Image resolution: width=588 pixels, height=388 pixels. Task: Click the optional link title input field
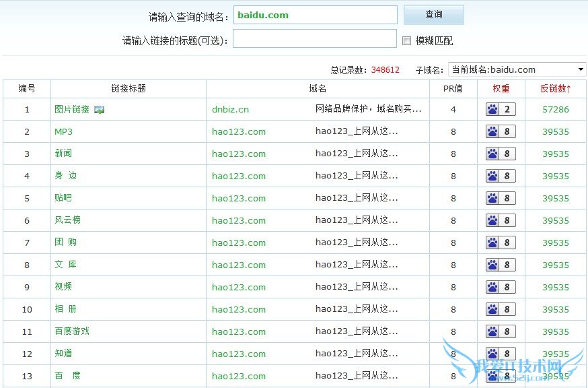point(314,39)
